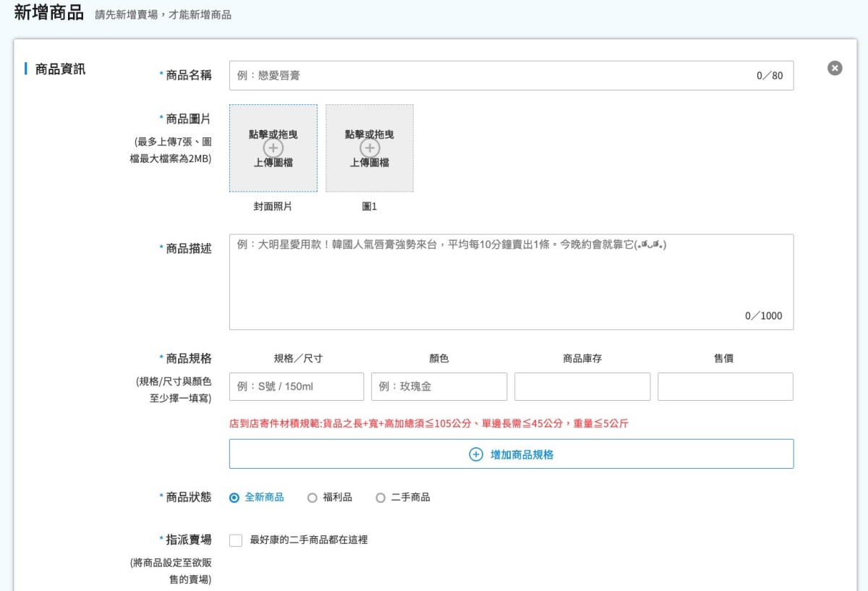
Task: Click the red 店到店寄件材積規範 notice text
Action: point(429,424)
